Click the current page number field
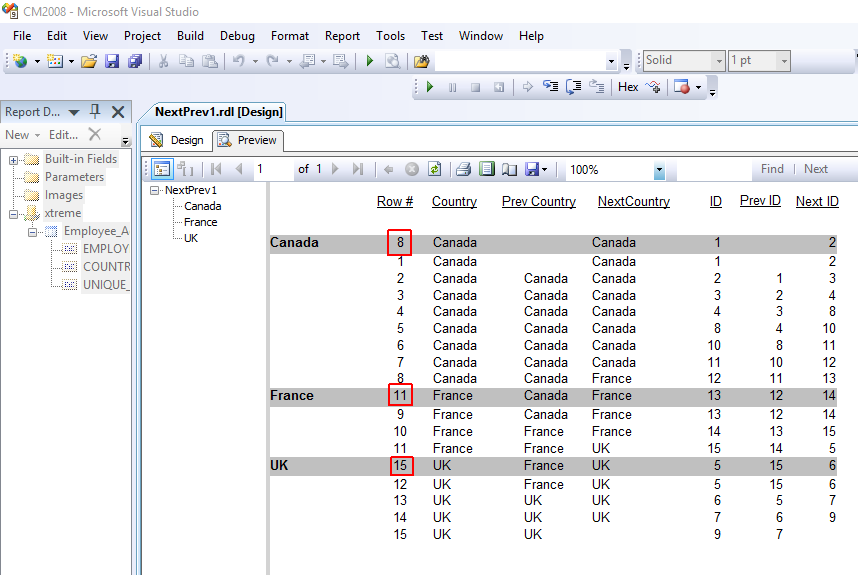Viewport: 858px width, 575px height. tap(273, 169)
